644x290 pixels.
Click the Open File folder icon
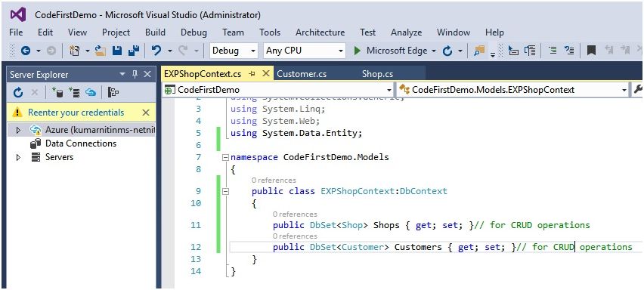pyautogui.click(x=101, y=51)
